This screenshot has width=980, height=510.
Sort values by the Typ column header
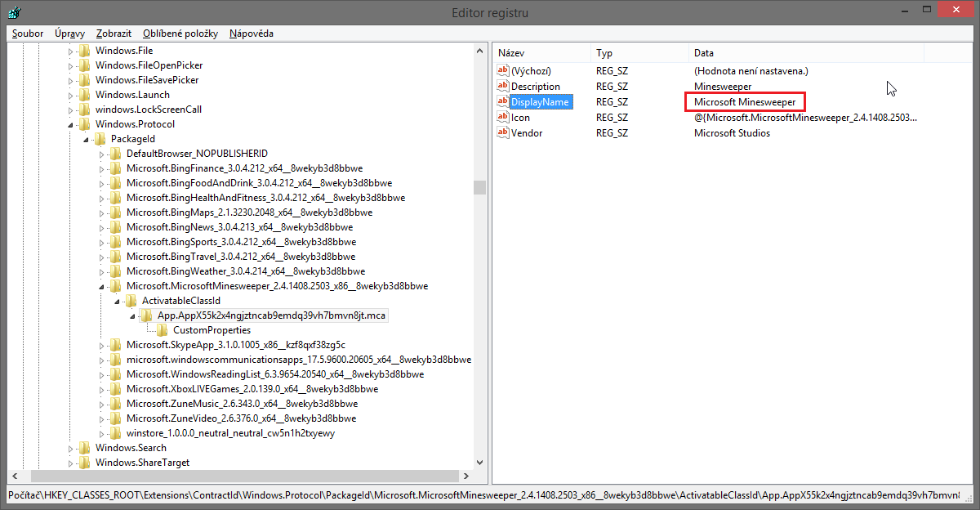tap(639, 52)
